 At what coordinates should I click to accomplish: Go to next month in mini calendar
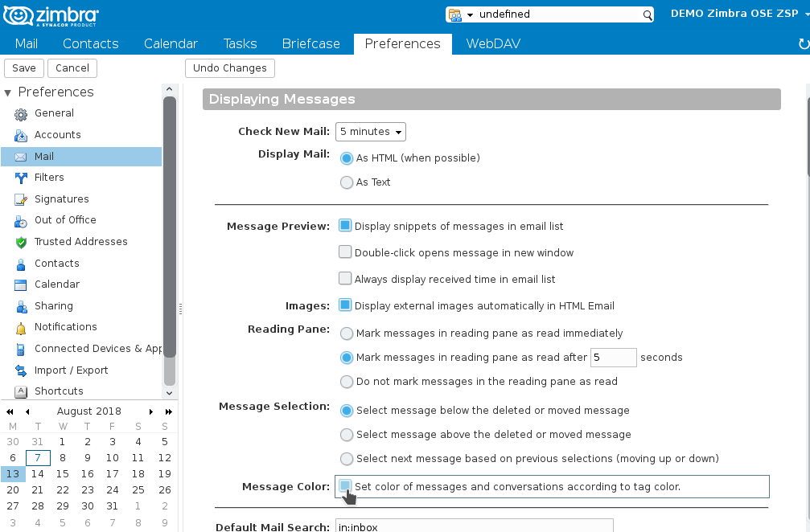coord(151,411)
